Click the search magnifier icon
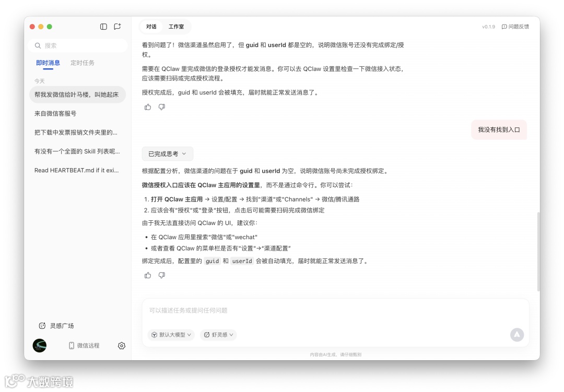Viewport: 564px width, 392px height. coord(38,46)
